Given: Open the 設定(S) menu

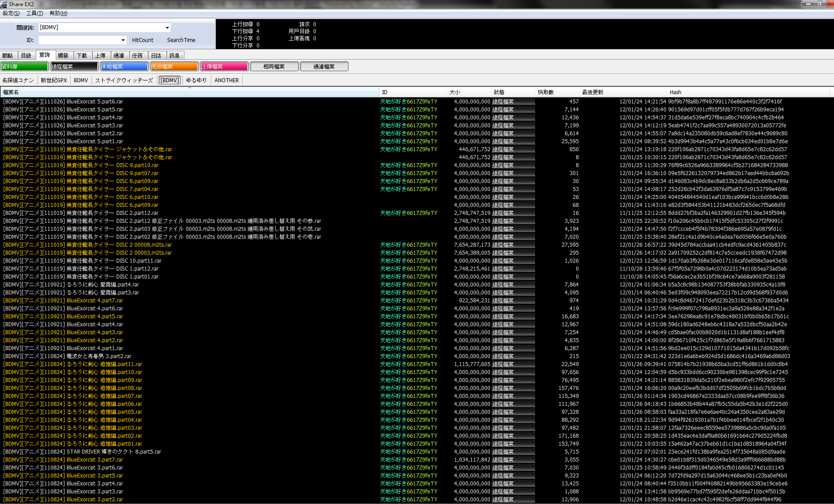Looking at the screenshot, I should (x=11, y=13).
